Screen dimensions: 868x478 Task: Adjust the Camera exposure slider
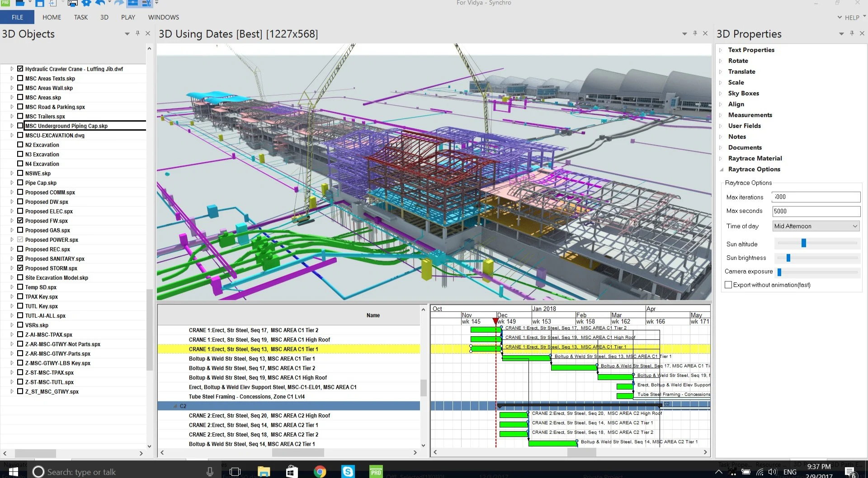tap(779, 272)
